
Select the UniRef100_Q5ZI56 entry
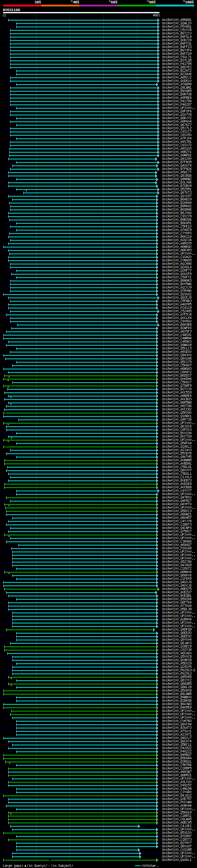[x=176, y=562]
